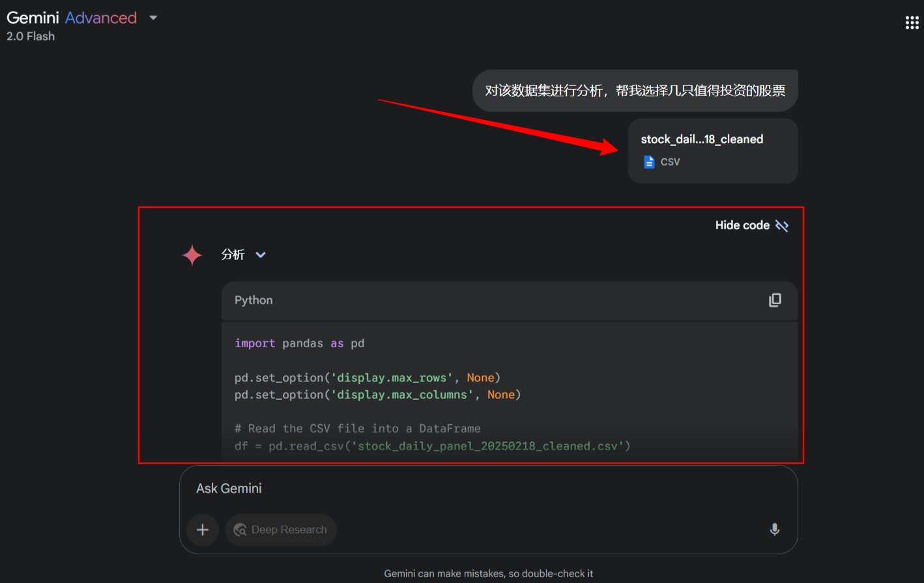Click the user prompt message bubble

635,91
